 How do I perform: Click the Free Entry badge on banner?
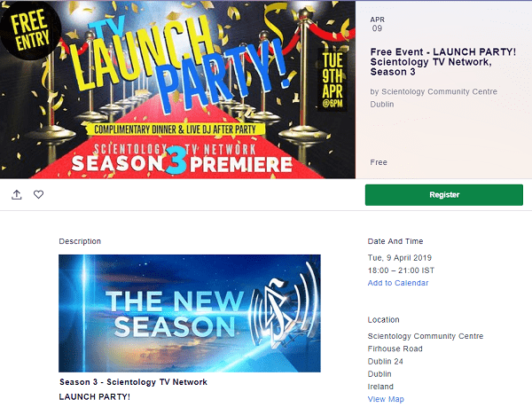[x=30, y=30]
